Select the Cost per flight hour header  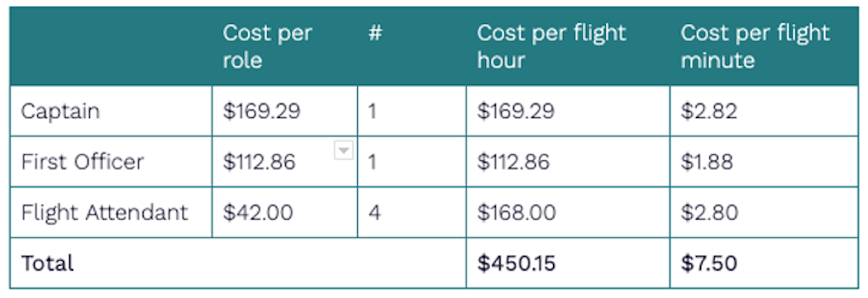[568, 46]
